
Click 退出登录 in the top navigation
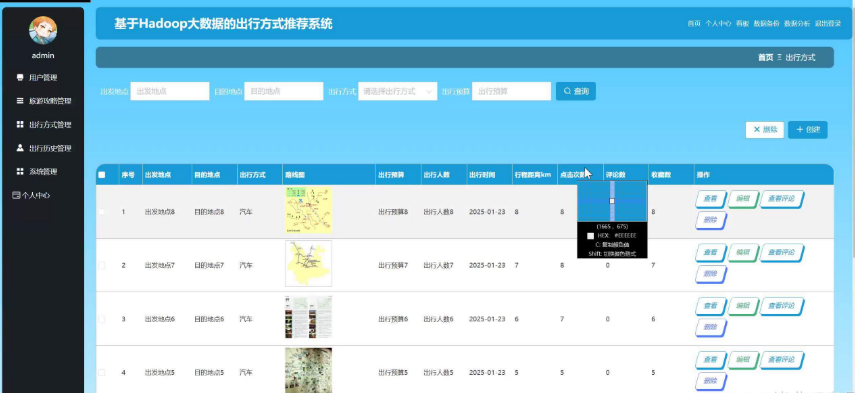tap(828, 23)
